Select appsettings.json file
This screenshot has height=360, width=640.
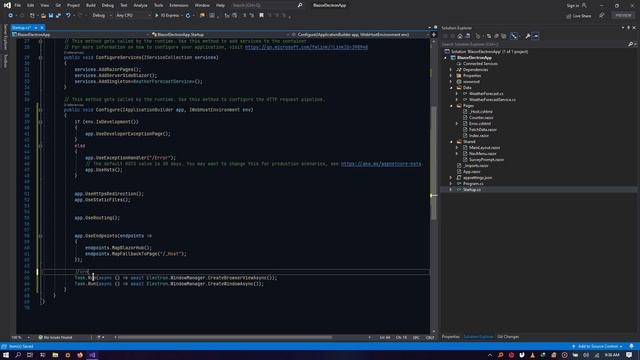click(x=477, y=178)
